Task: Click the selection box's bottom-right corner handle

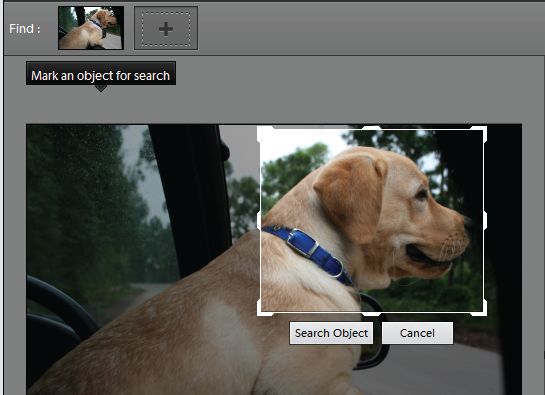Action: tap(483, 313)
